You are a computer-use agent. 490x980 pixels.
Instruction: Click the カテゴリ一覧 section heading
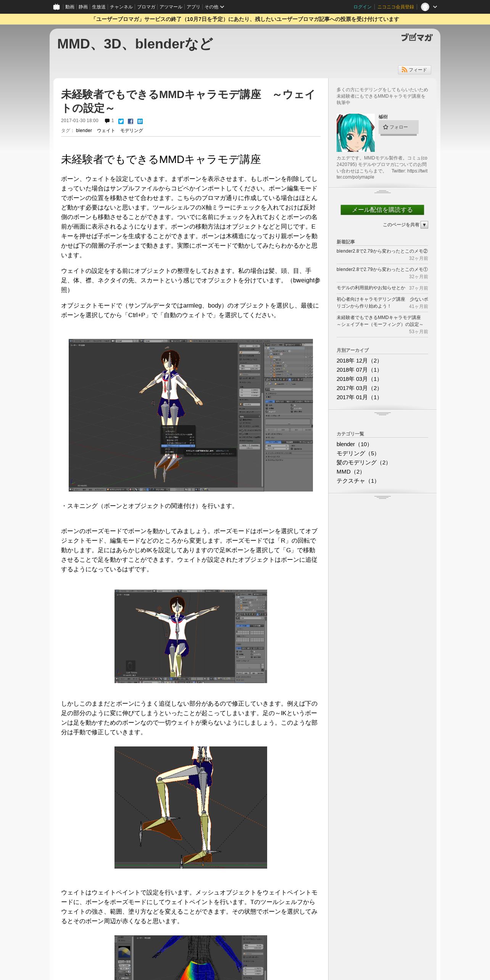(x=350, y=434)
